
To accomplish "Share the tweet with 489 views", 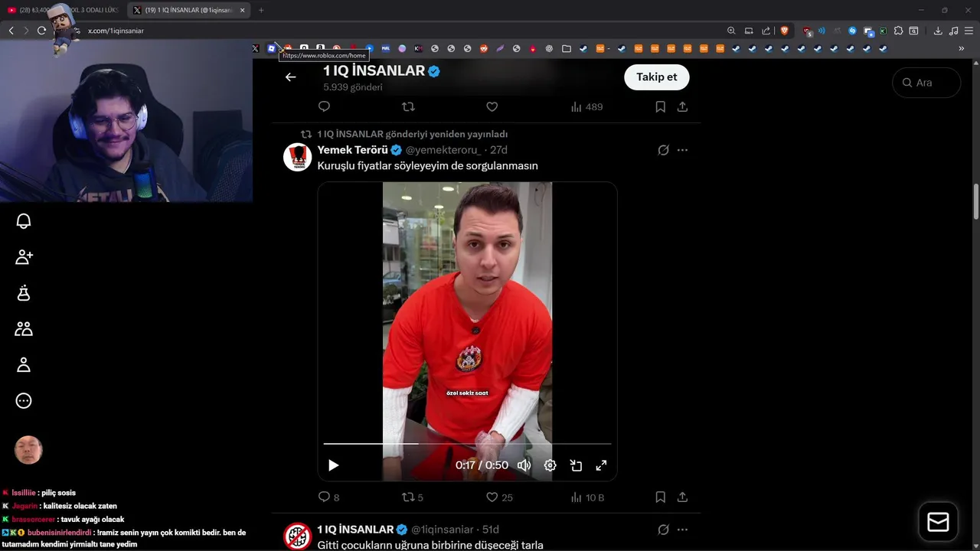I will 682,106.
